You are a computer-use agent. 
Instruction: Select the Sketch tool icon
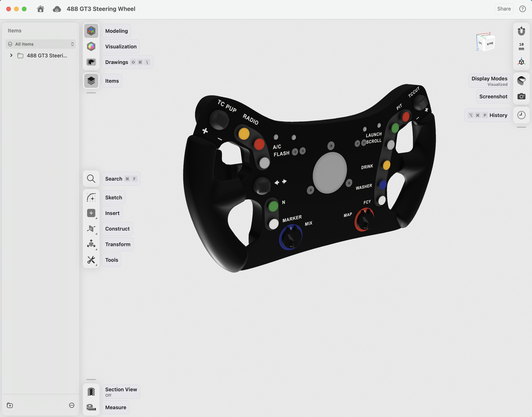91,198
